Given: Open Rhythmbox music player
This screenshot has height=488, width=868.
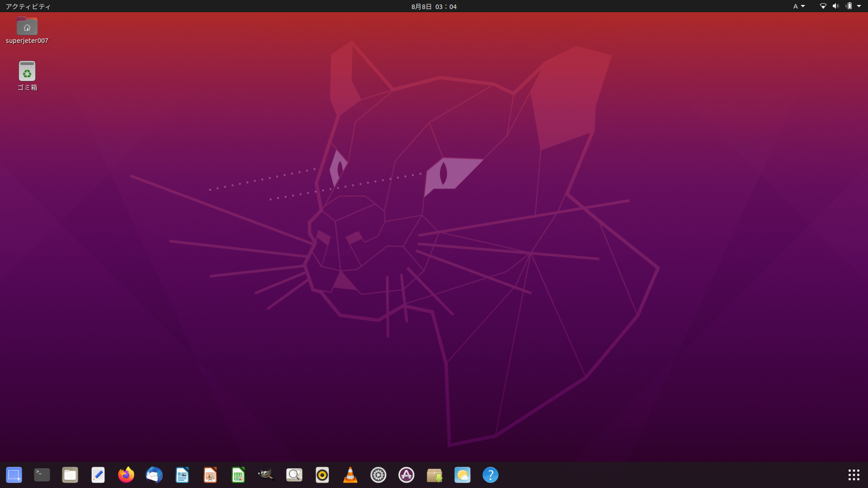Looking at the screenshot, I should click(322, 475).
